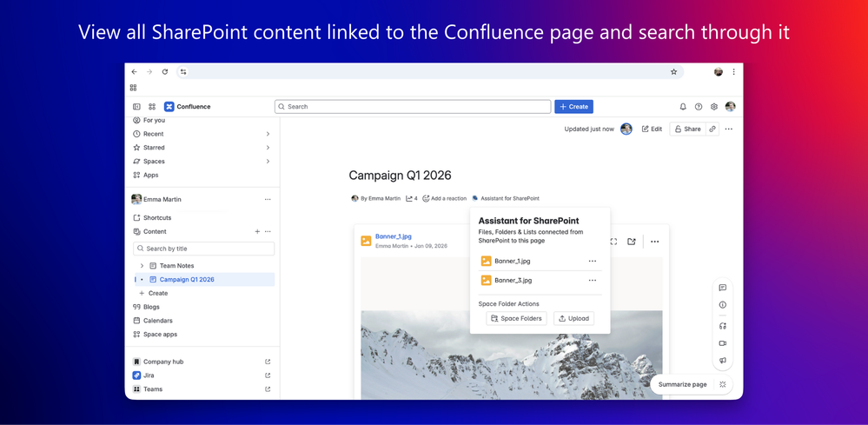Screen dimensions: 868x425
Task: Open the Content more actions menu
Action: coord(268,232)
